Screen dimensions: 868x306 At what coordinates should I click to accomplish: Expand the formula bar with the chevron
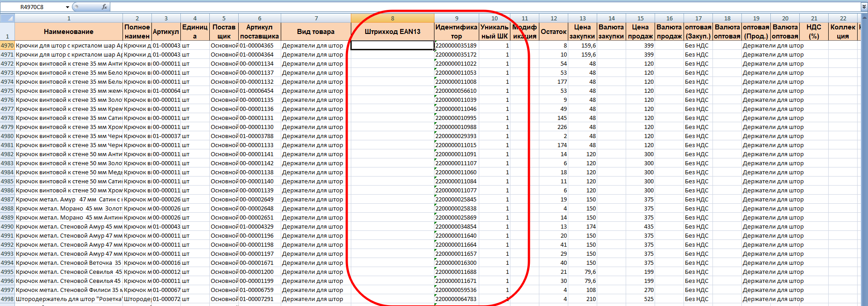tap(864, 7)
